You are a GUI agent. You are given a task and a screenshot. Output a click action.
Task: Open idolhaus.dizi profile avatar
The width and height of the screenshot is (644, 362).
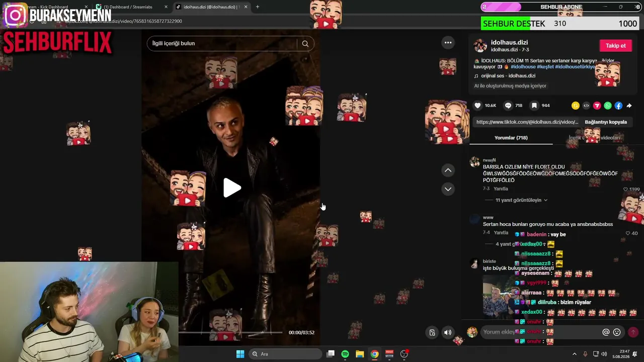(480, 46)
